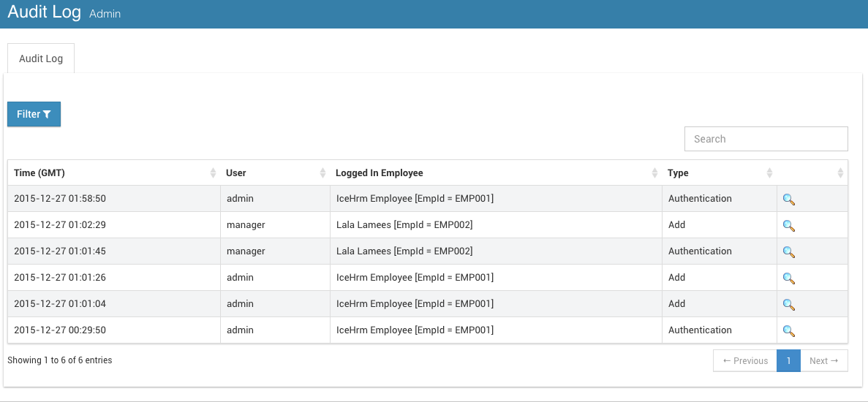This screenshot has width=868, height=402.
Task: View details of 01:58:50 admin authentication entry
Action: coord(789,200)
